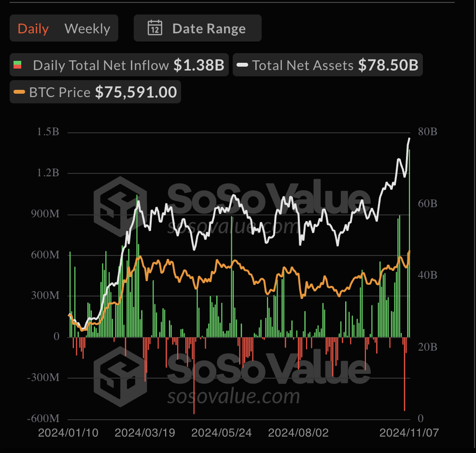Click the 2024/01/10 x-axis date label
This screenshot has height=453, width=476.
tap(68, 433)
